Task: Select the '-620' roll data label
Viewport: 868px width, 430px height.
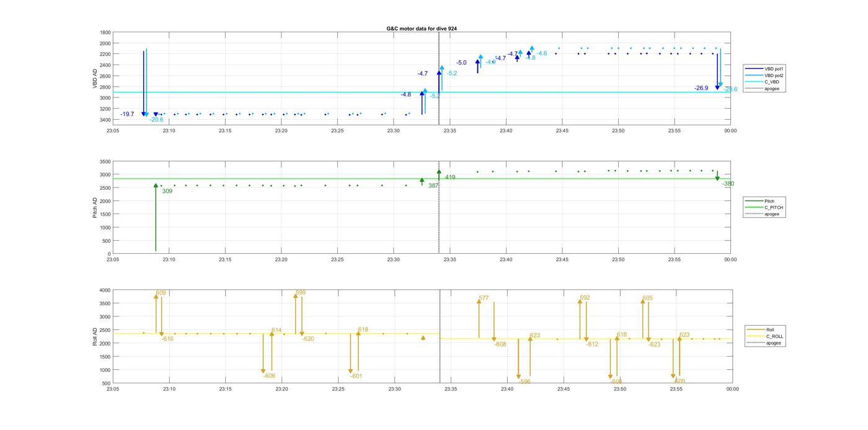Action: (308, 339)
